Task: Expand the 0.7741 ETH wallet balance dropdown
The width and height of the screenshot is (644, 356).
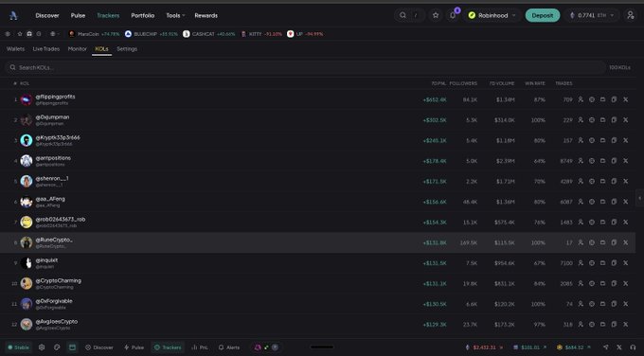Action: coord(591,15)
